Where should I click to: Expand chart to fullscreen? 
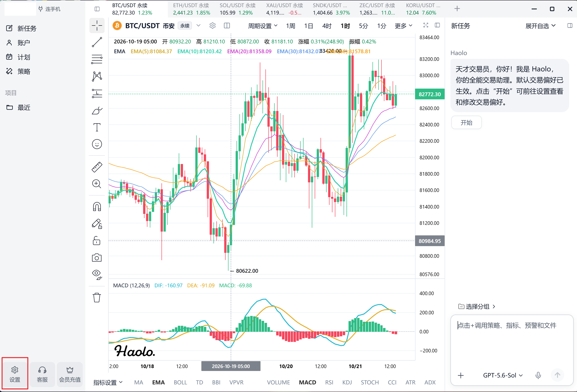pyautogui.click(x=426, y=25)
